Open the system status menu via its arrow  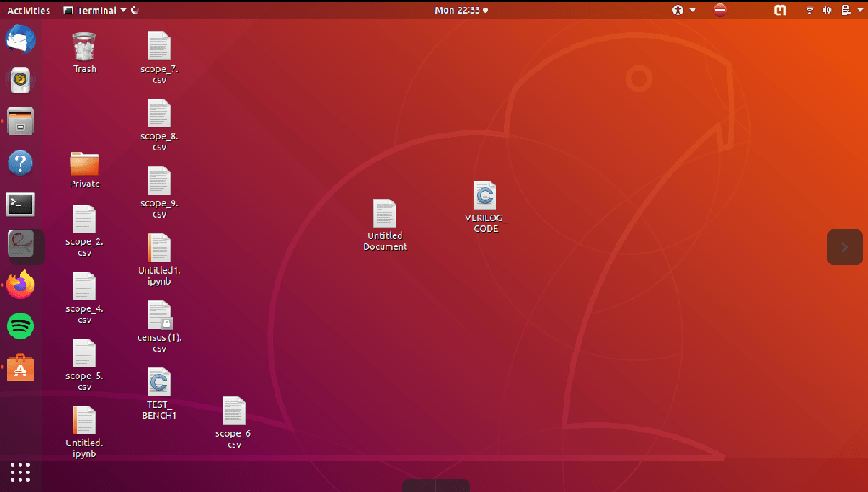tap(859, 11)
